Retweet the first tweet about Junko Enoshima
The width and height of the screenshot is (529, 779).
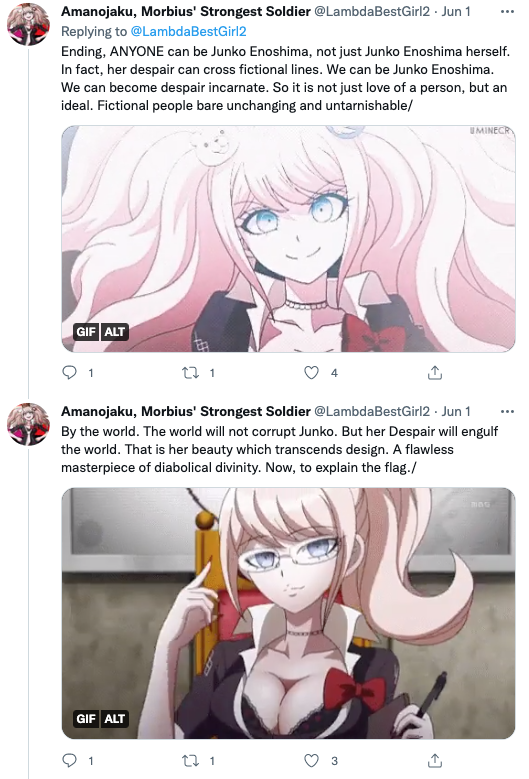[190, 373]
